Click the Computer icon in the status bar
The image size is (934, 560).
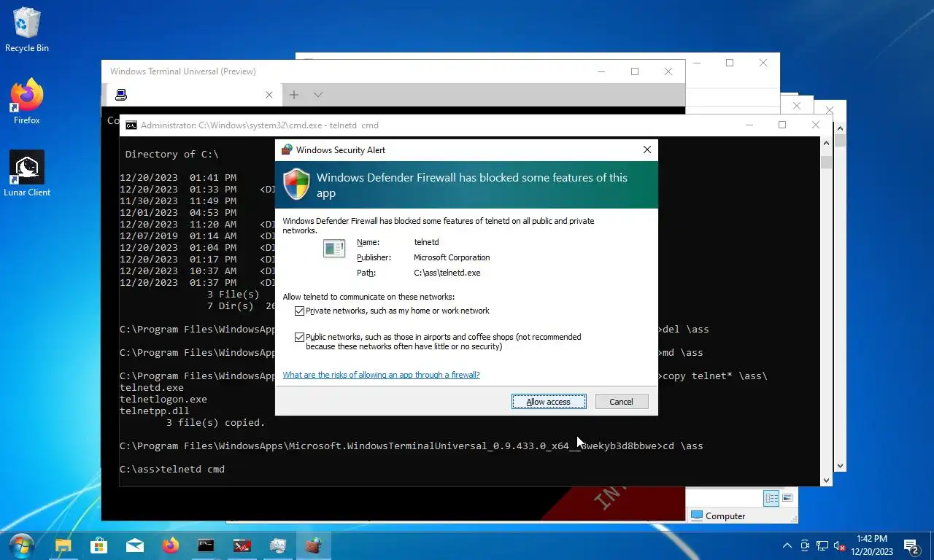(x=697, y=516)
